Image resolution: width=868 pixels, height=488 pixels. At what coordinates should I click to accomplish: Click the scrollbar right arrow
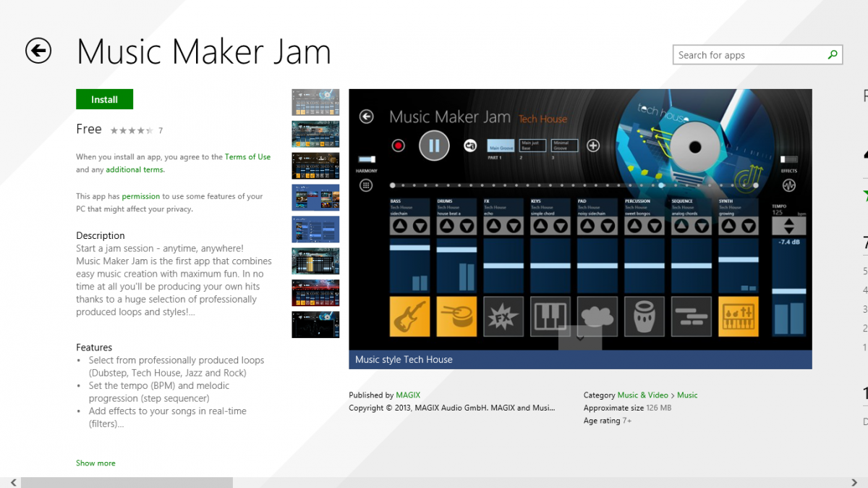(854, 482)
